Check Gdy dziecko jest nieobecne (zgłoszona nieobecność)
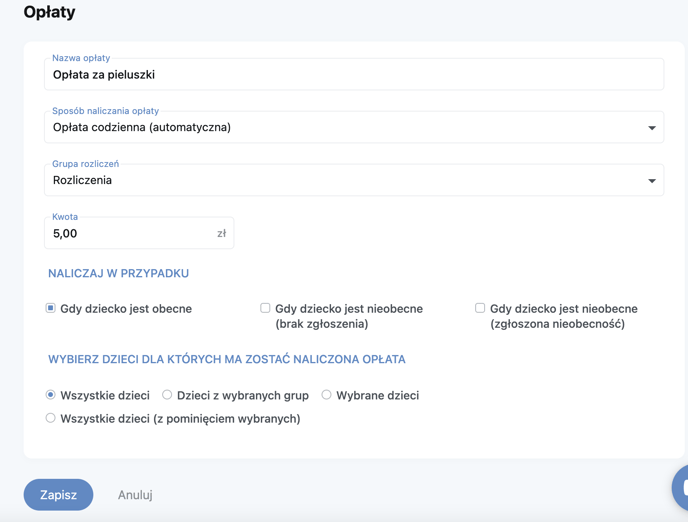This screenshot has height=522, width=688. tap(480, 308)
